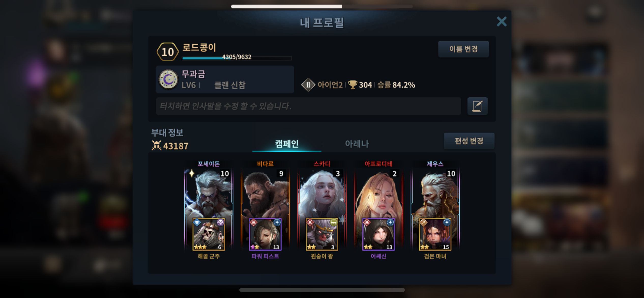Click the troop power crossed-swords helmet icon

tap(156, 145)
